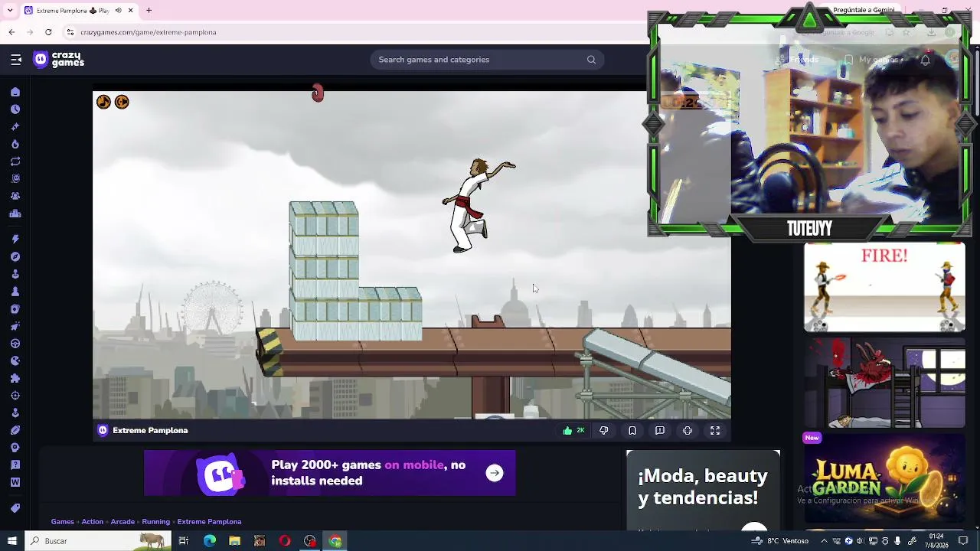
Task: Switch to Google Chrome on the taskbar
Action: pyautogui.click(x=335, y=541)
